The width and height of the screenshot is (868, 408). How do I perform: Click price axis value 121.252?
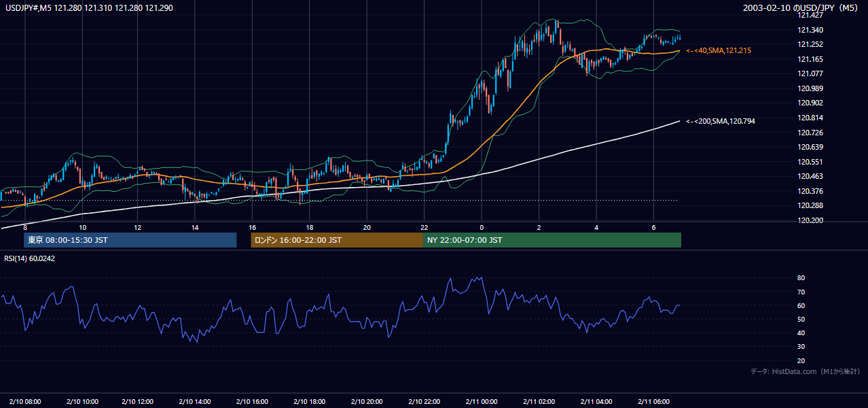coord(810,44)
